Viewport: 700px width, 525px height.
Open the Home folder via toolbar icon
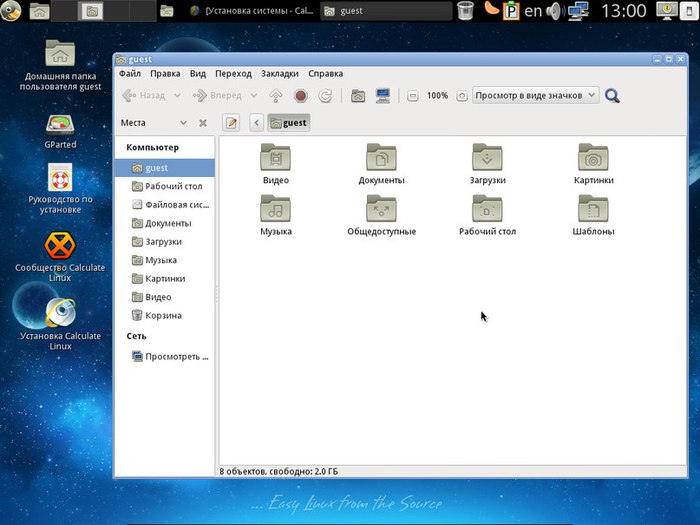[358, 96]
